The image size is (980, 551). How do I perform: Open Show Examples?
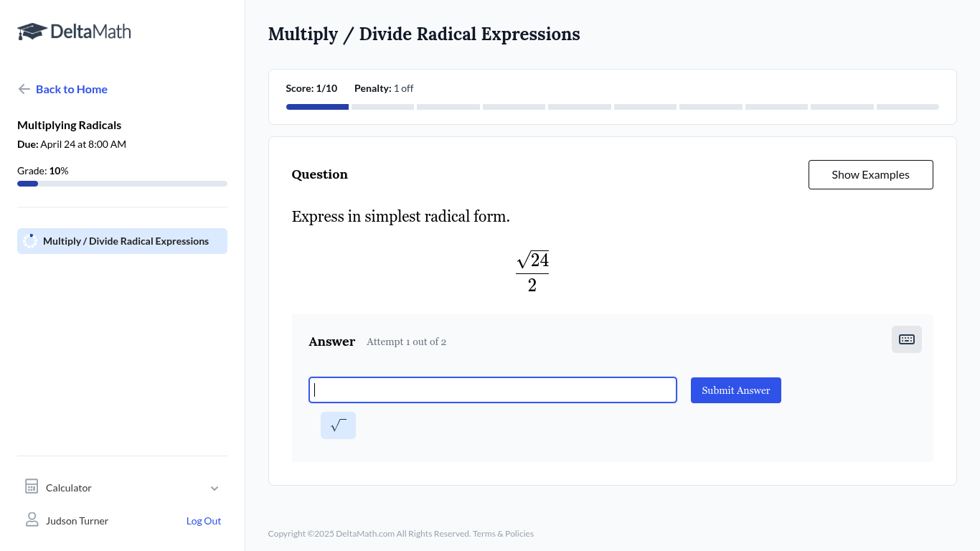pos(870,174)
